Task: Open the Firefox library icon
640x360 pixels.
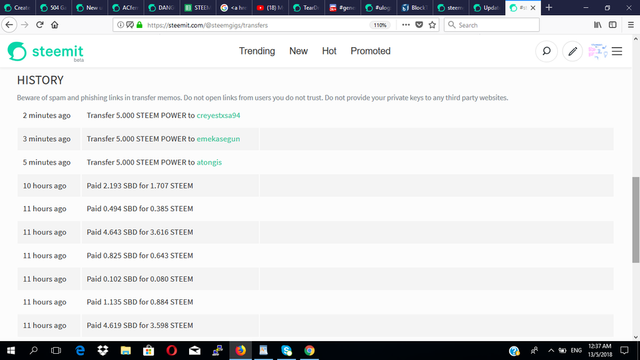Action: (598, 25)
